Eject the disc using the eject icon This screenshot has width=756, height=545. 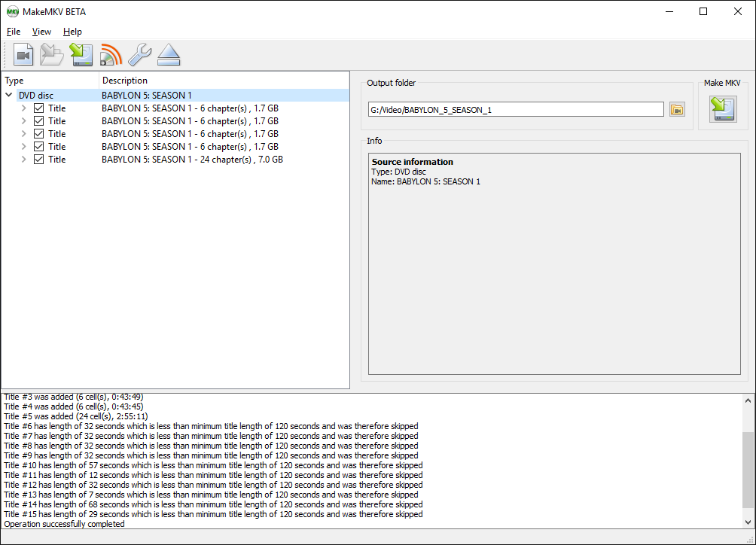coord(169,55)
